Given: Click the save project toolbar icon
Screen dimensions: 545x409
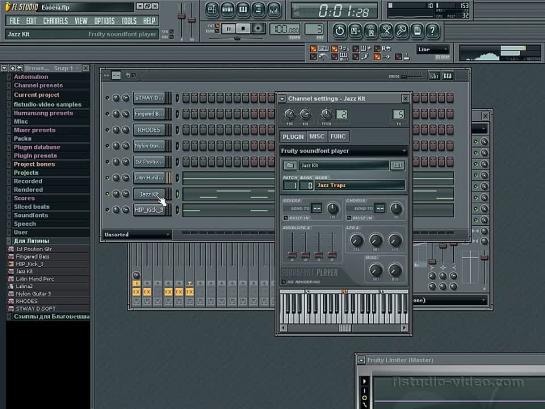Looking at the screenshot, I should point(355,31).
